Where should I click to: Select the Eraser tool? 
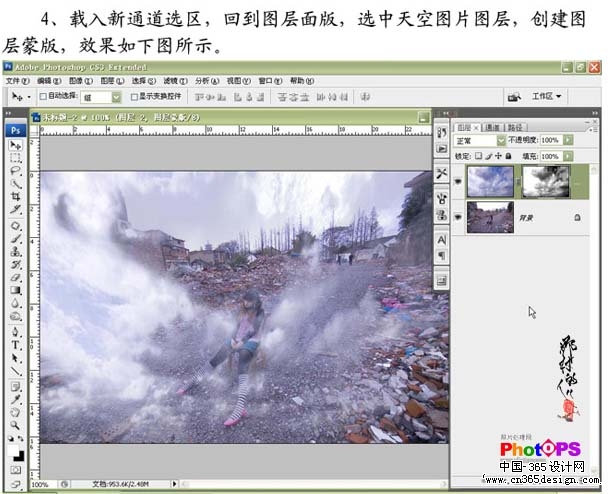coord(16,277)
